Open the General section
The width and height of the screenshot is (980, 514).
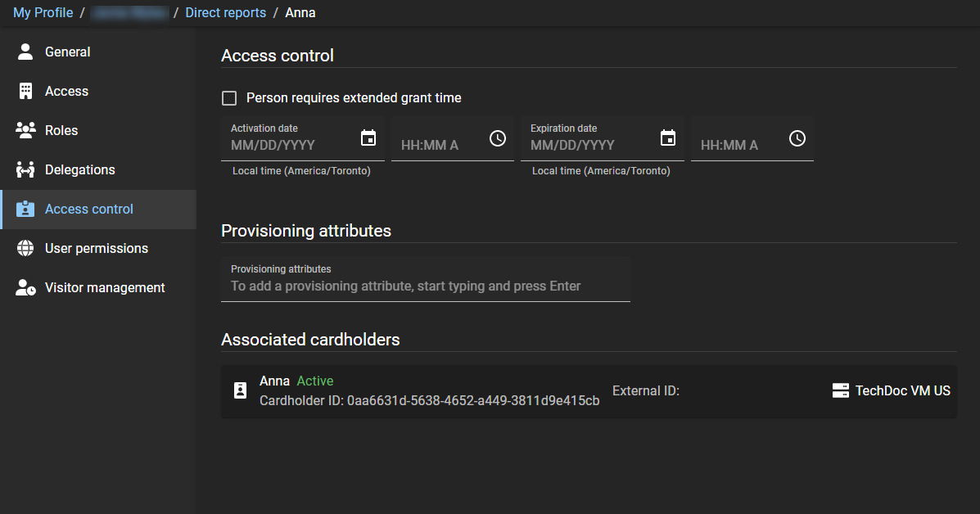[99, 52]
